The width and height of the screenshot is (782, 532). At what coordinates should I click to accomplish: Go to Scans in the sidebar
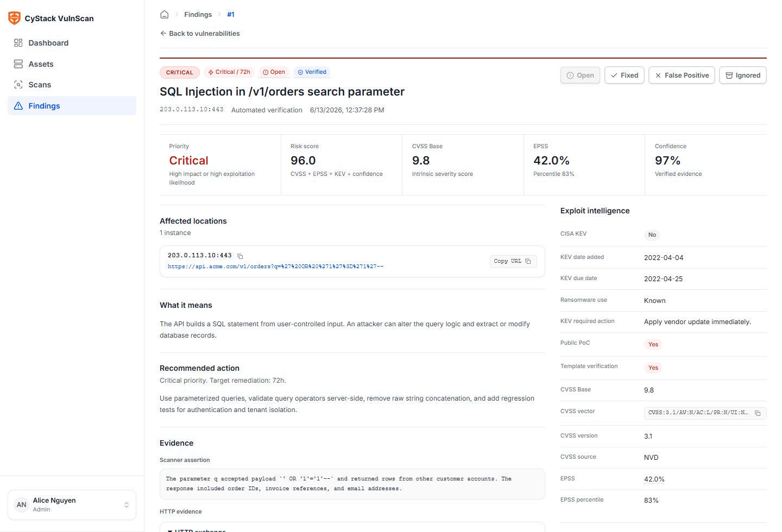(72, 85)
